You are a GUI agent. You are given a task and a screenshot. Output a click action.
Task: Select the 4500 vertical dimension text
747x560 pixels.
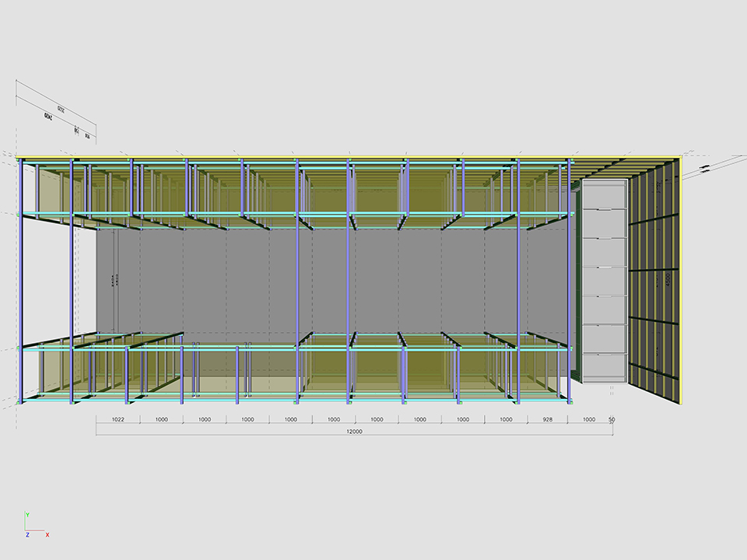coord(667,278)
